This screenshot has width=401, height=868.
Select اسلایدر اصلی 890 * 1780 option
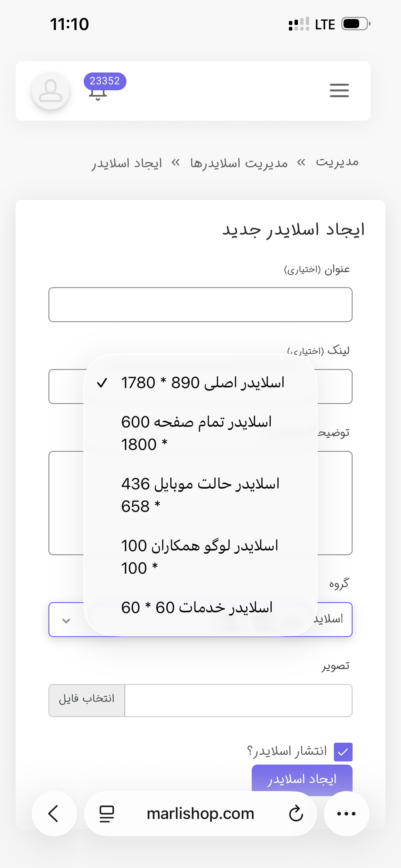202,383
